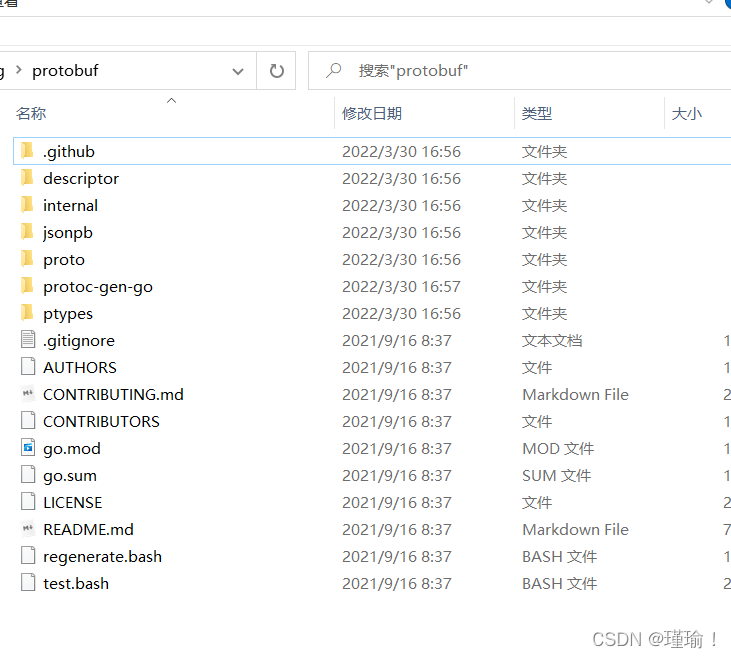Sort by the 名称 column header
The image size is (731, 658).
[31, 113]
